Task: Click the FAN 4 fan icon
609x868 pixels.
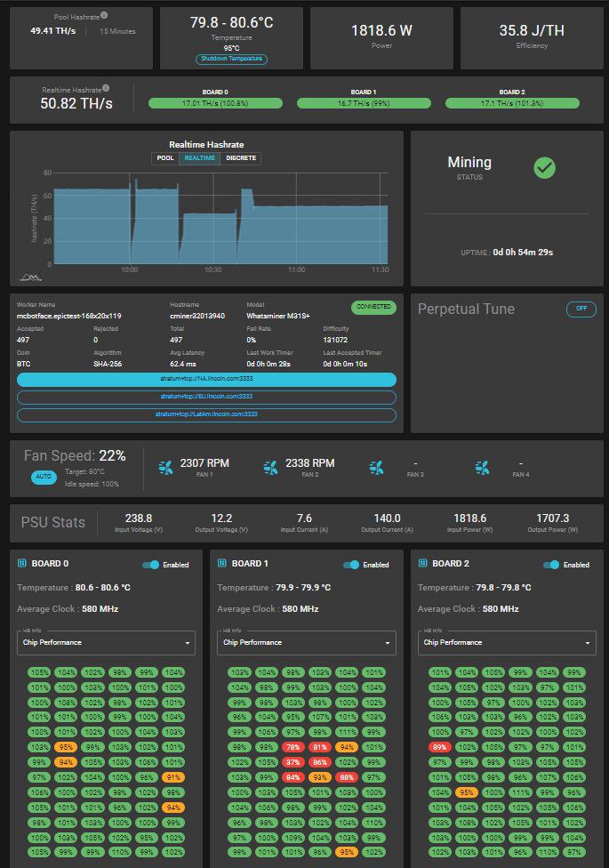Action: 482,468
